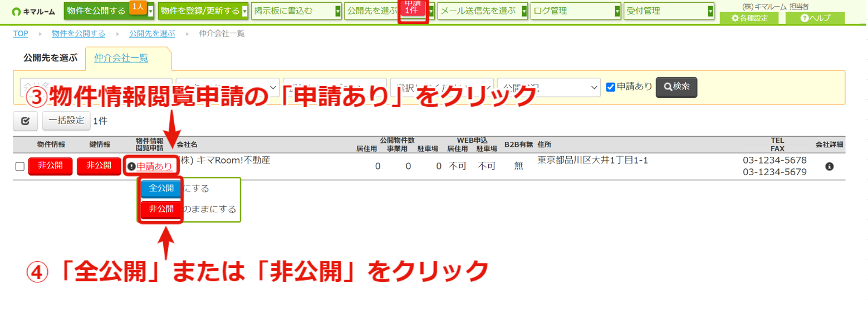Image resolution: width=868 pixels, height=318 pixels.
Task: Expand arrow beside 物件を登録/更新する
Action: (244, 11)
